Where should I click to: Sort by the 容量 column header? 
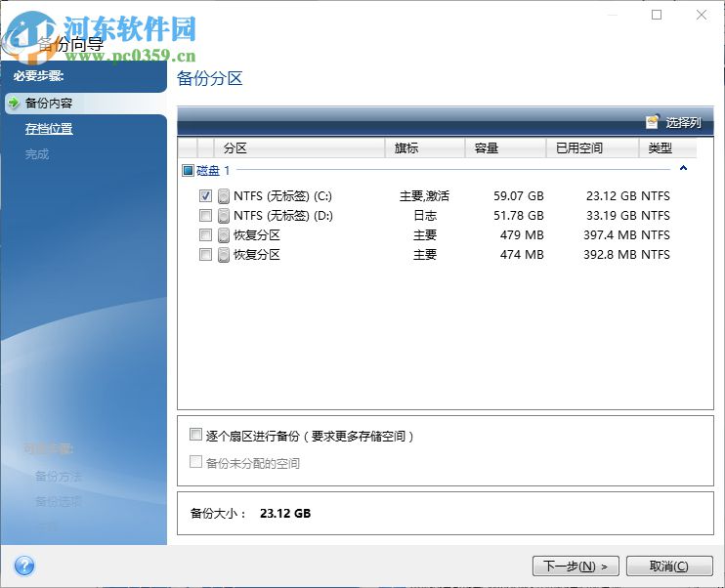pos(505,147)
